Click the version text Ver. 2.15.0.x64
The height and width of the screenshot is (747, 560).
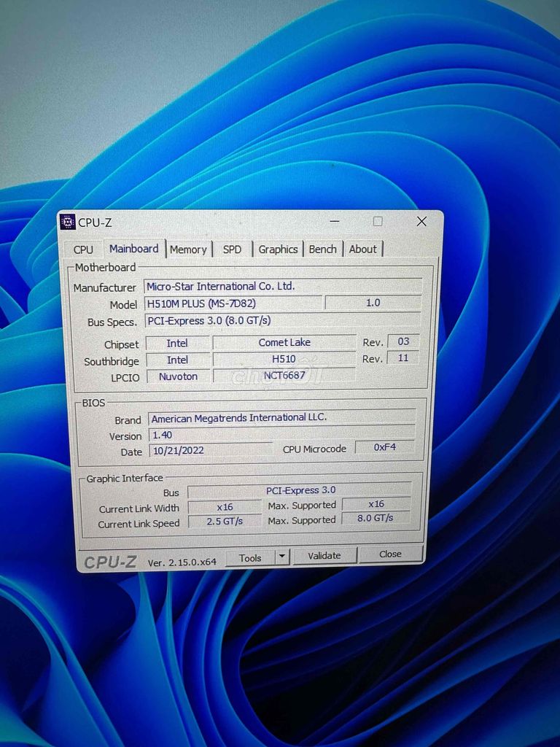pyautogui.click(x=182, y=562)
